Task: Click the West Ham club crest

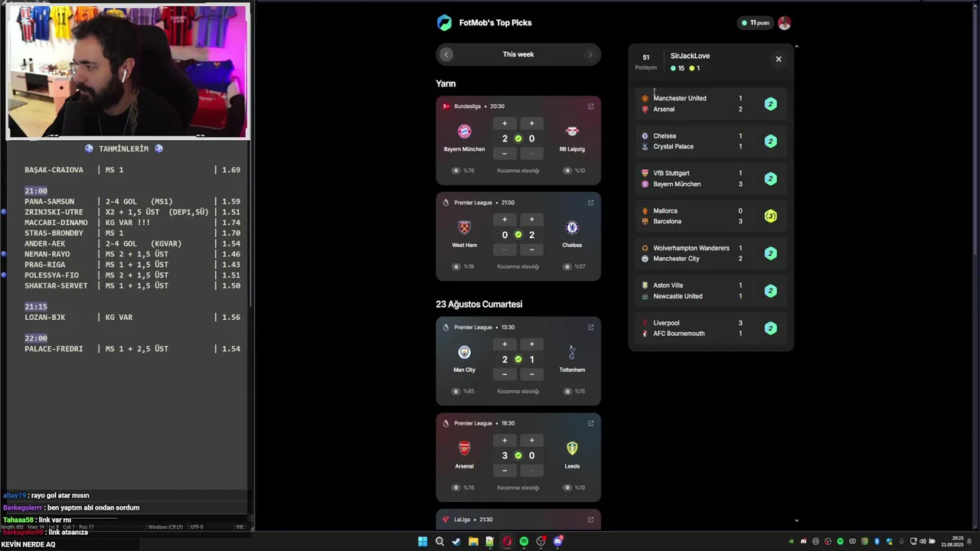Action: click(x=464, y=227)
